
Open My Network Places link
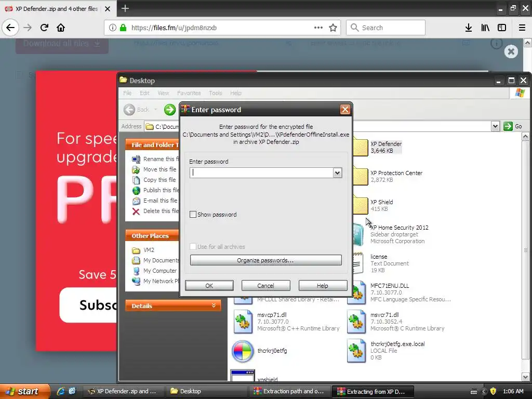pos(155,281)
